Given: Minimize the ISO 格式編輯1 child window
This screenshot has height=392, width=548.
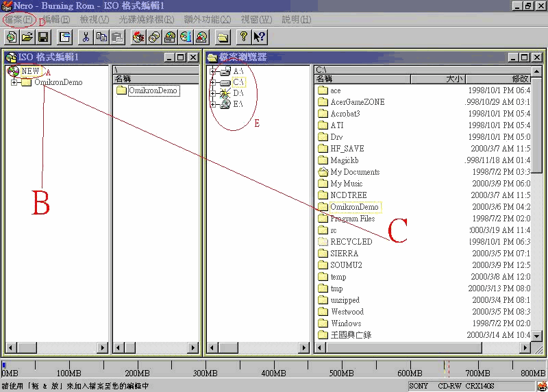Looking at the screenshot, I should [169, 58].
